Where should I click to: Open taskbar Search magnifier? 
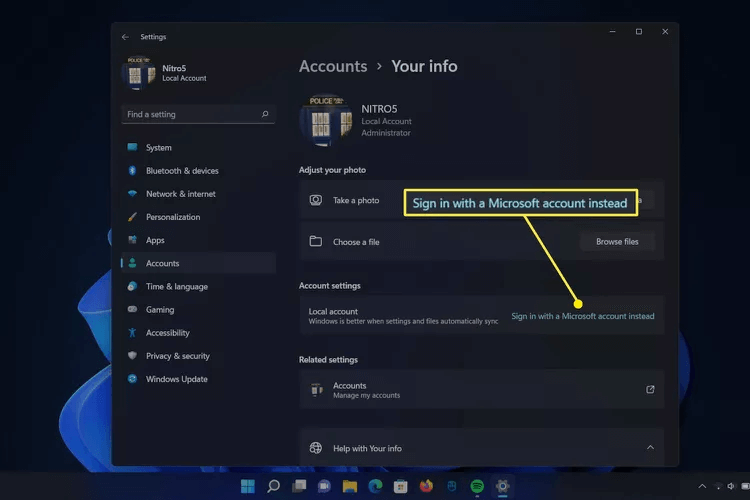pyautogui.click(x=274, y=486)
